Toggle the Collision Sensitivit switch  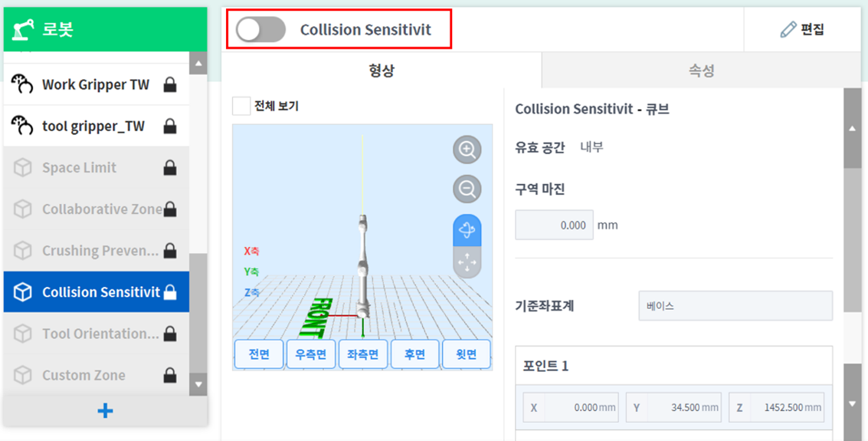click(260, 30)
